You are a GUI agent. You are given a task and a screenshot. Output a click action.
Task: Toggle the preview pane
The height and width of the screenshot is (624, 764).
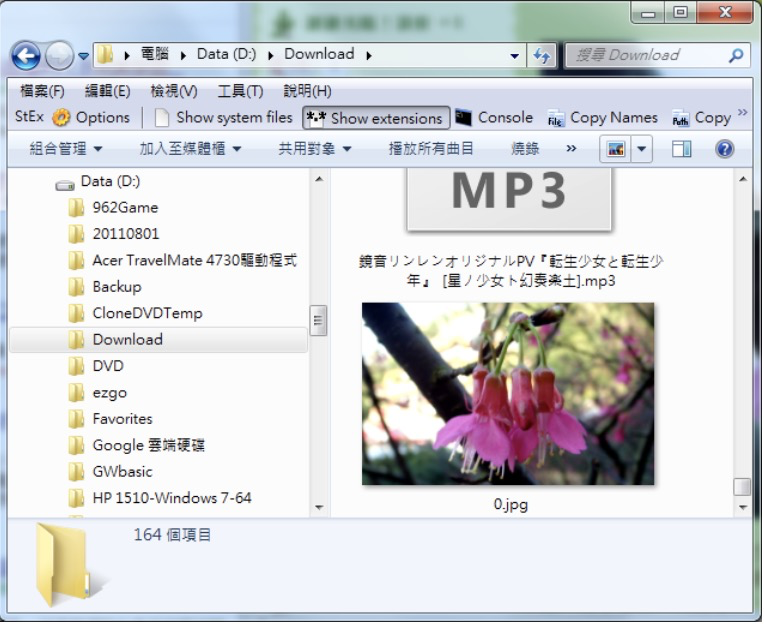point(681,149)
